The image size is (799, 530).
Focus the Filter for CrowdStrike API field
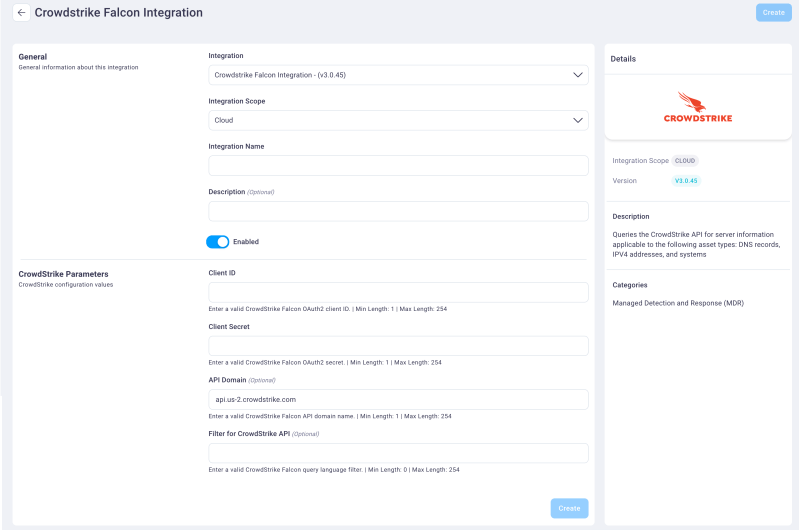click(397, 453)
